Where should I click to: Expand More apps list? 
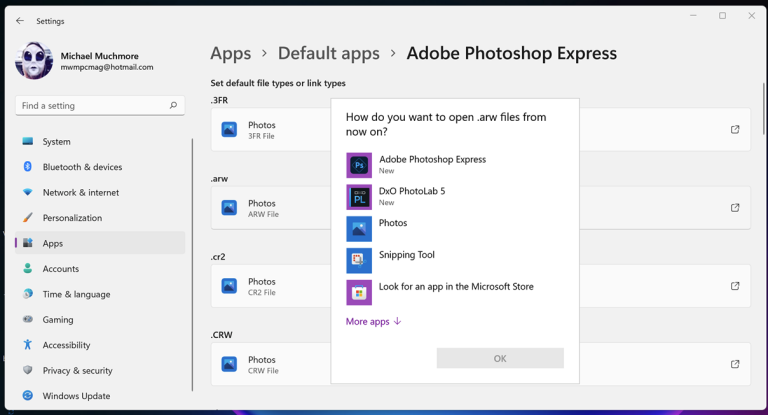point(373,321)
